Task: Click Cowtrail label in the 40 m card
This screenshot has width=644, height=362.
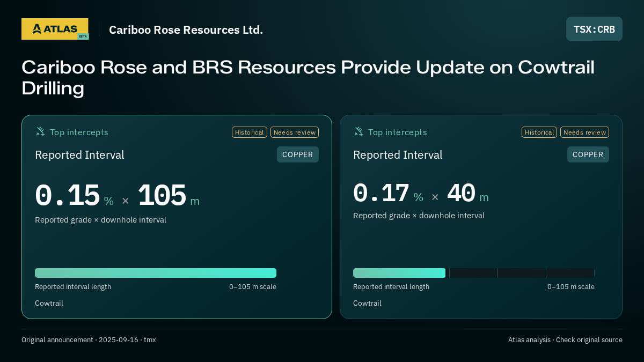Action: tap(367, 304)
